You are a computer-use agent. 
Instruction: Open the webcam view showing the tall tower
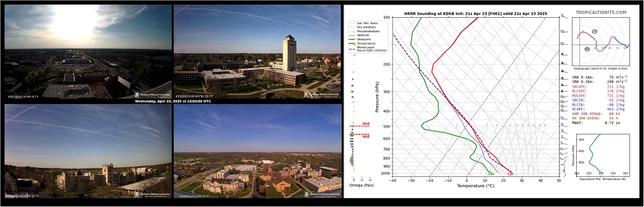(258, 51)
